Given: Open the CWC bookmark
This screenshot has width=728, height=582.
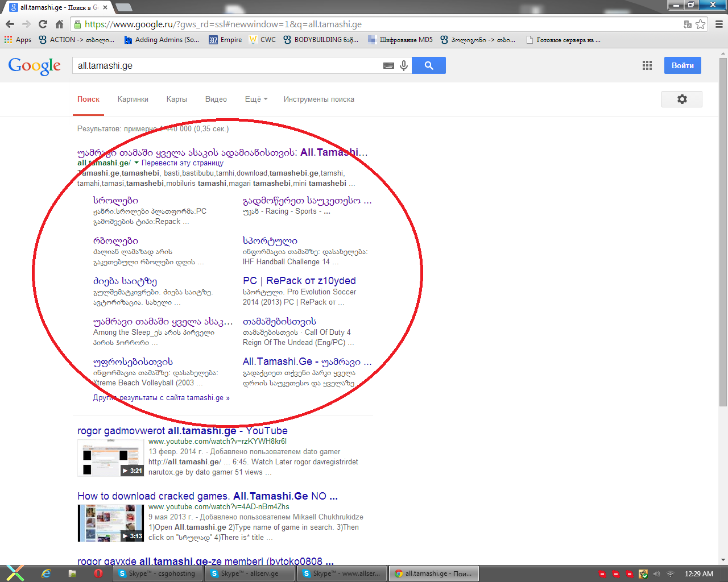Looking at the screenshot, I should 262,40.
